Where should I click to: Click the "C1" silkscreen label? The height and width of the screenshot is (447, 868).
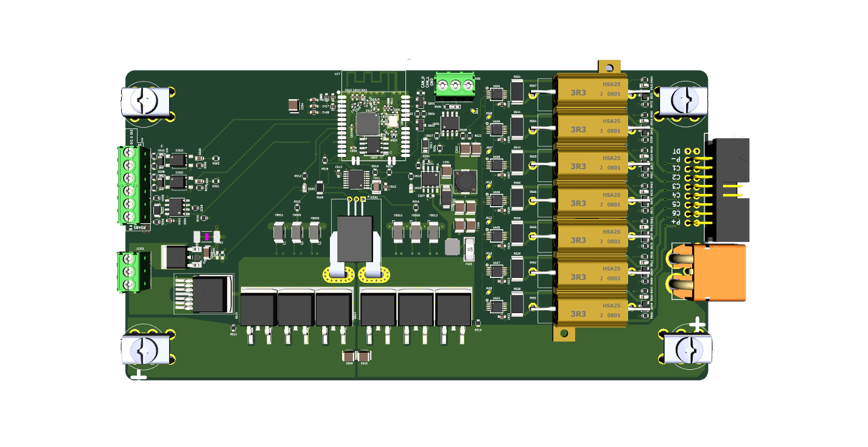pos(676,169)
